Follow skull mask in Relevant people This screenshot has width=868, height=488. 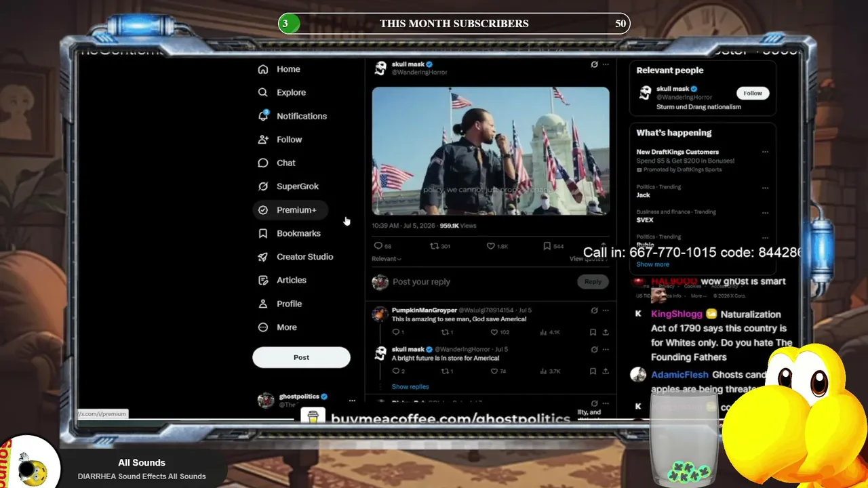click(x=753, y=93)
